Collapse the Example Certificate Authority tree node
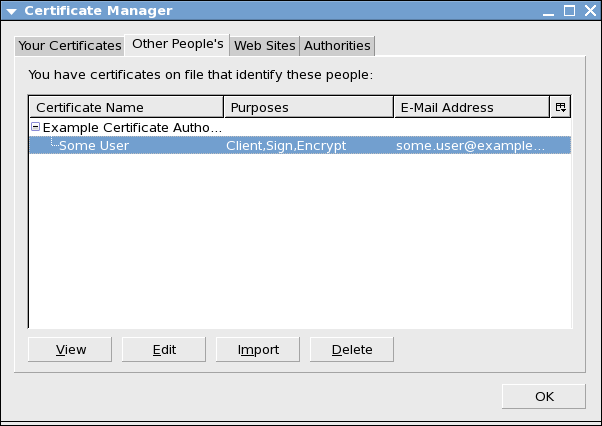 (x=35, y=127)
